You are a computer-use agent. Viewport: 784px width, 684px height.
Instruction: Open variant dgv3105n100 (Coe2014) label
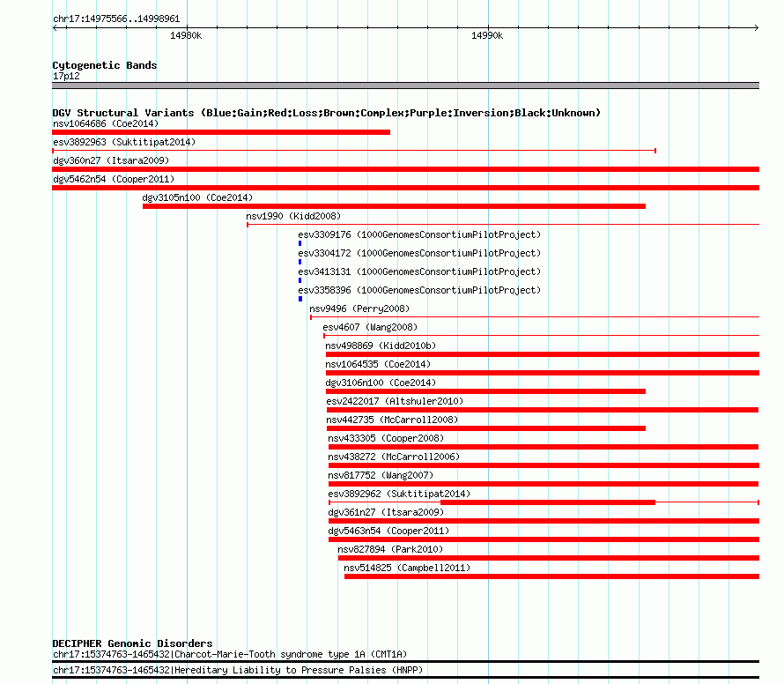point(197,197)
